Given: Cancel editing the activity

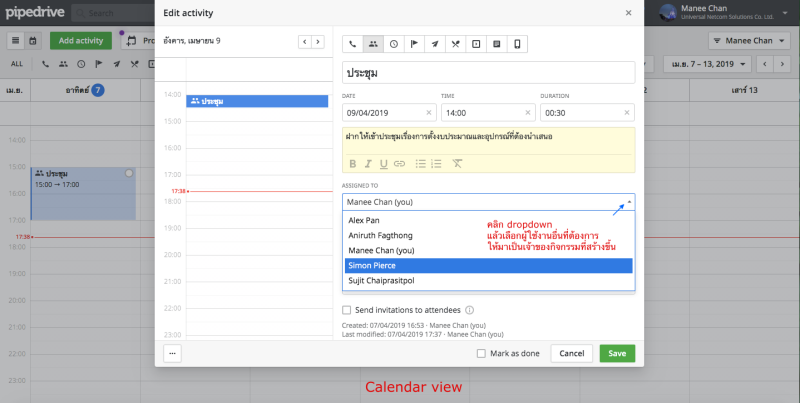Looking at the screenshot, I should coord(571,354).
